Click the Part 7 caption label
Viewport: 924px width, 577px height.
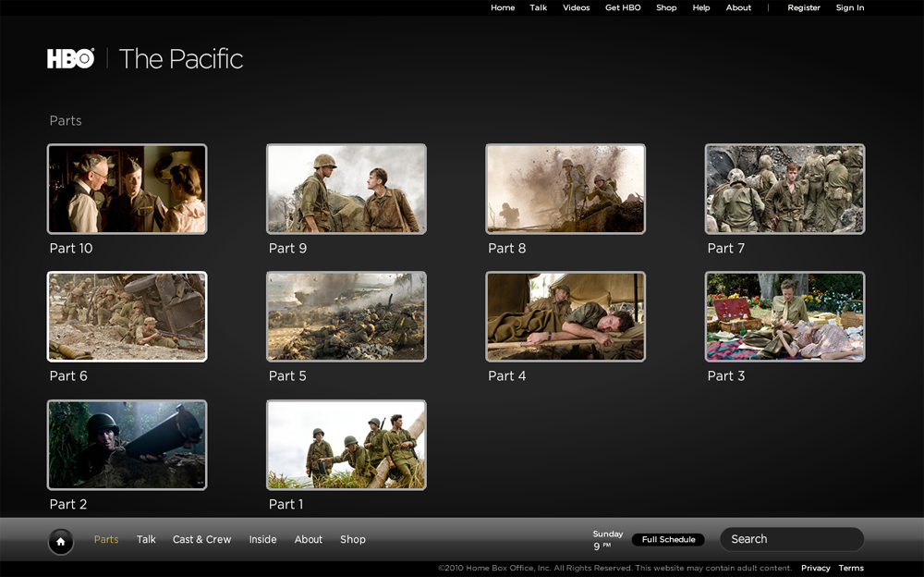tap(726, 249)
